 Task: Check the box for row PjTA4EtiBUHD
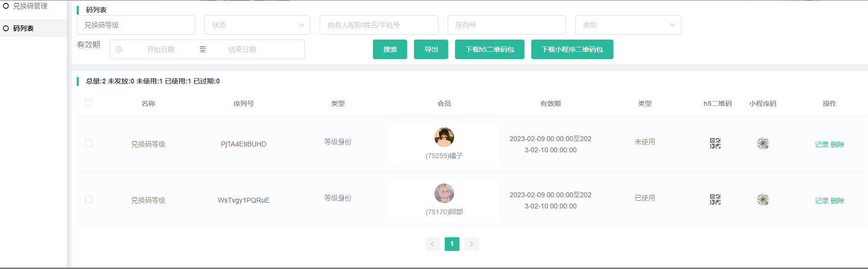tap(88, 144)
